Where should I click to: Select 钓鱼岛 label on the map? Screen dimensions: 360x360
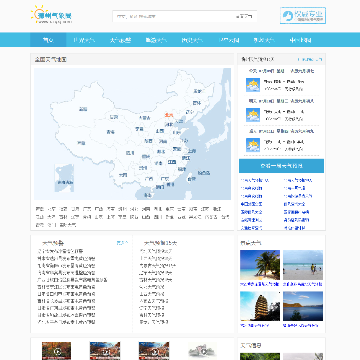point(204,173)
